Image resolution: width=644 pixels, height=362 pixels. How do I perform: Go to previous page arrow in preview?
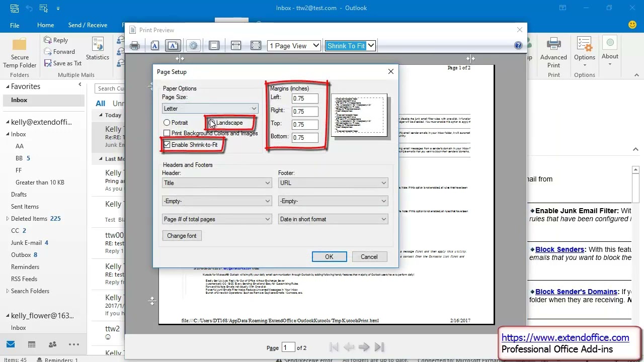[x=349, y=347]
